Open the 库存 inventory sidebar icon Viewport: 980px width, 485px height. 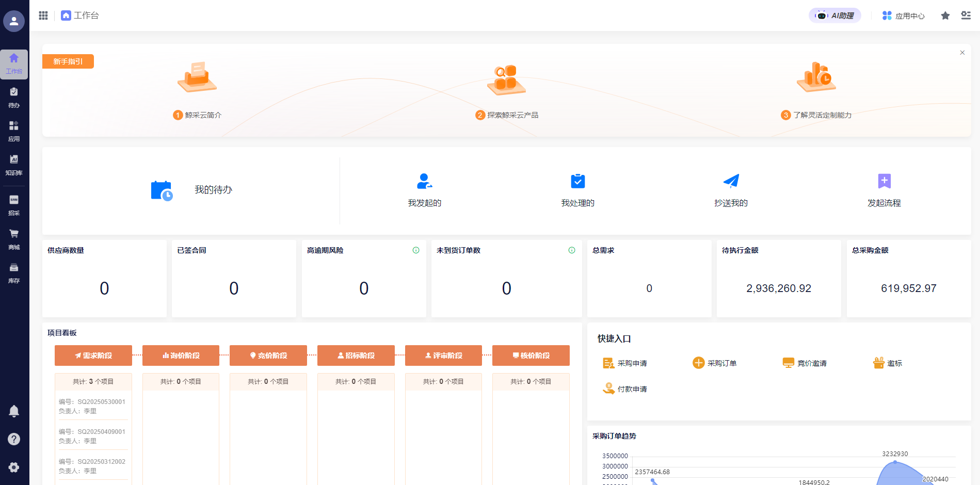pos(14,272)
